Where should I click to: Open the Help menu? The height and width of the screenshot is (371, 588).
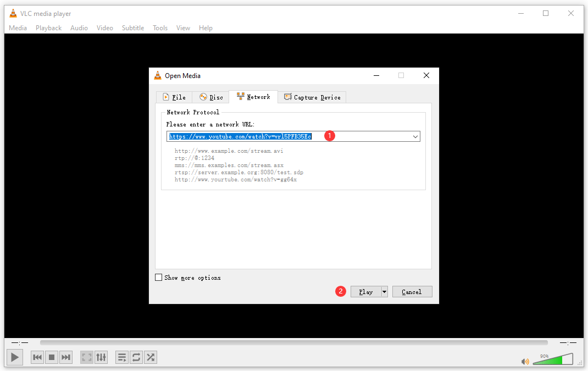point(206,28)
